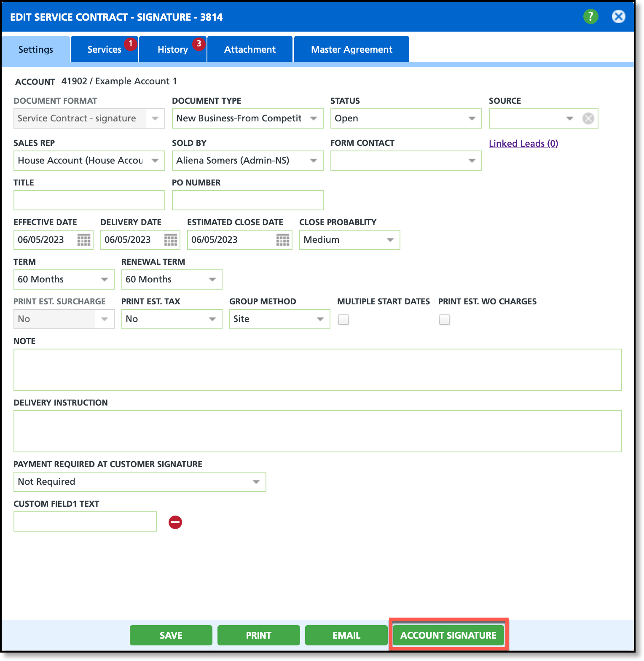The height and width of the screenshot is (661, 644).
Task: Expand the Close Probability dropdown
Action: click(349, 240)
